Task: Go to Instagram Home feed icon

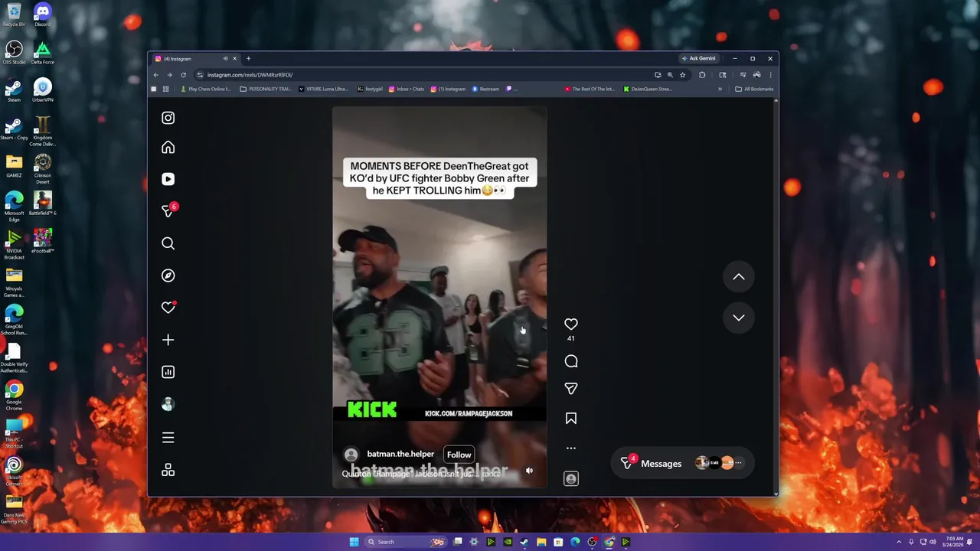Action: click(168, 147)
